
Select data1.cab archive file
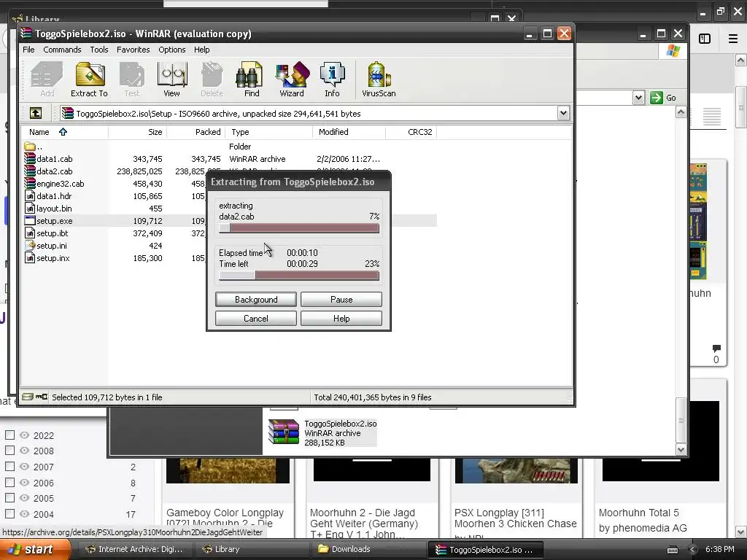coord(54,159)
